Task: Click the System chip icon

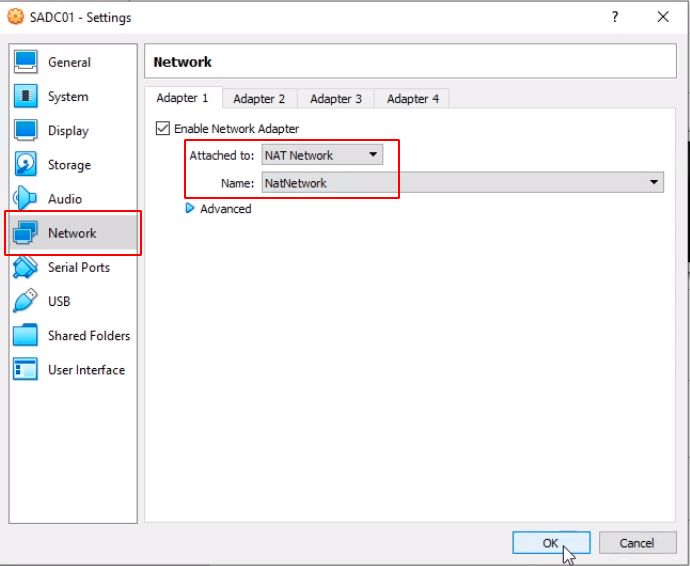Action: 26,96
